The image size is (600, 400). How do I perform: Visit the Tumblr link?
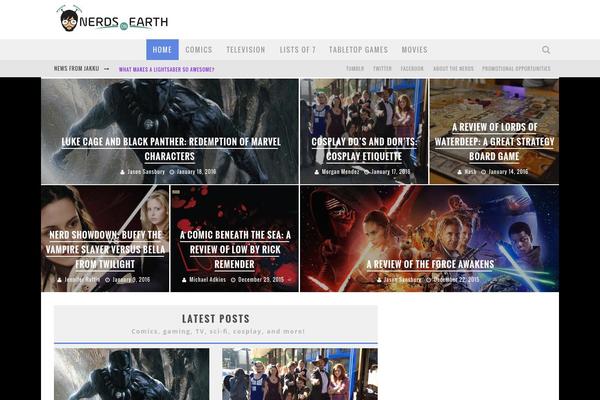[355, 69]
